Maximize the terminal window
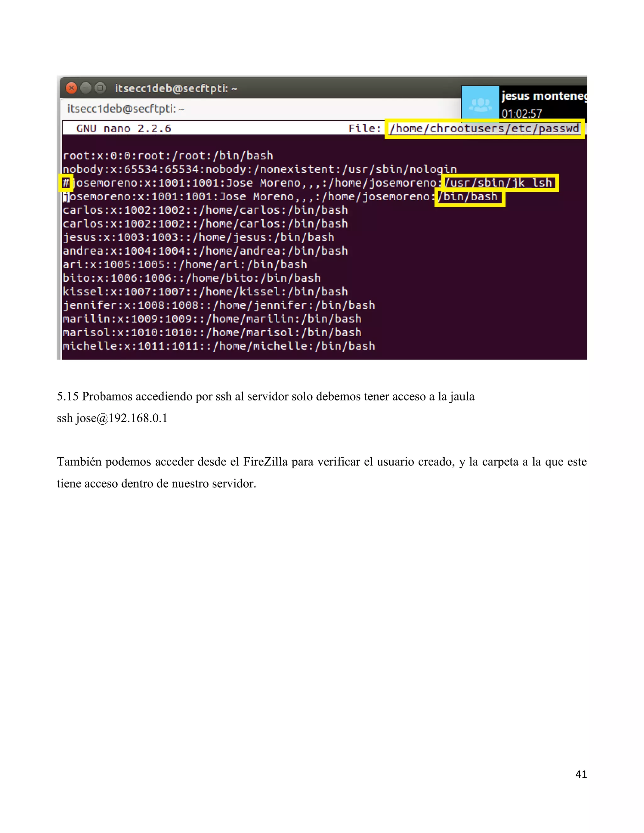Viewport: 644px width, 833px height. point(100,88)
